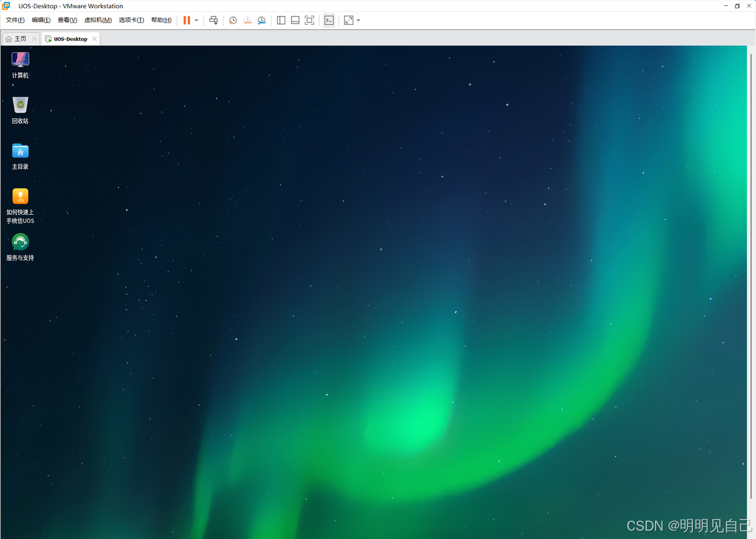Select the 服务与支持 support icon
The width and height of the screenshot is (756, 539).
pos(20,248)
